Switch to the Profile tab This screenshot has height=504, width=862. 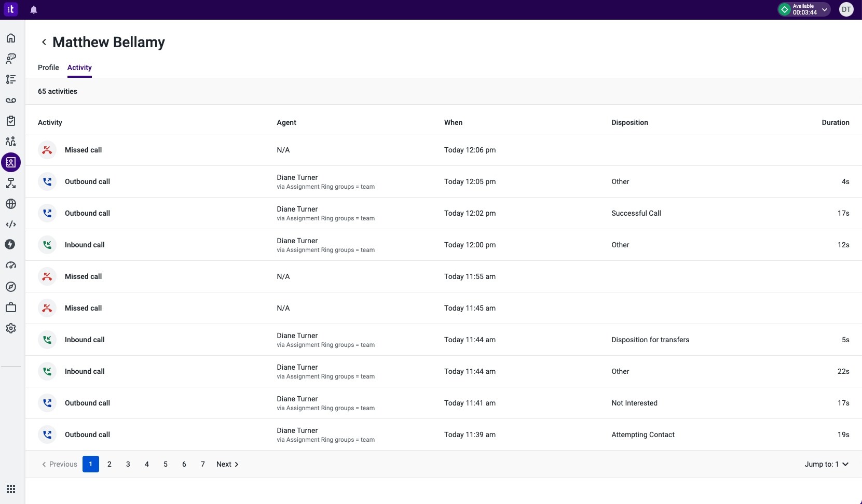[48, 67]
